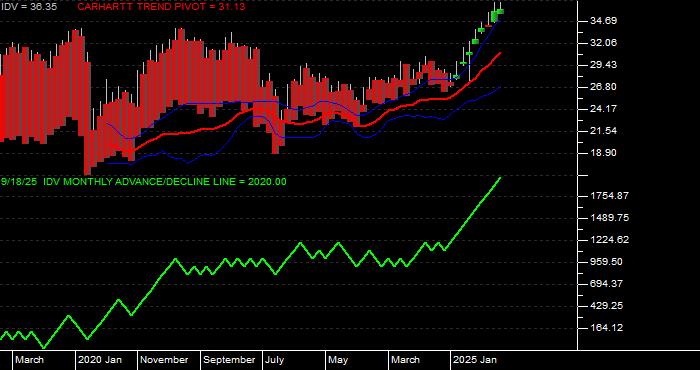The height and width of the screenshot is (370, 700).
Task: Click the 24.17 price axis label
Action: point(603,108)
